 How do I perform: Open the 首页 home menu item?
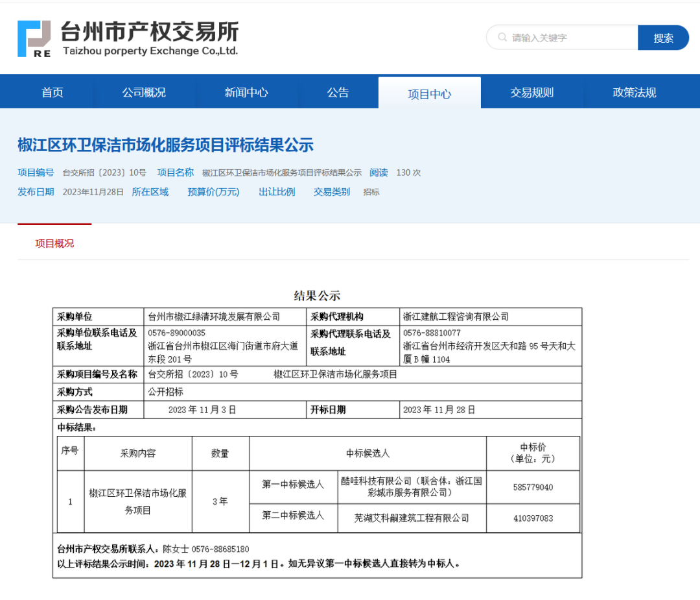tap(52, 93)
